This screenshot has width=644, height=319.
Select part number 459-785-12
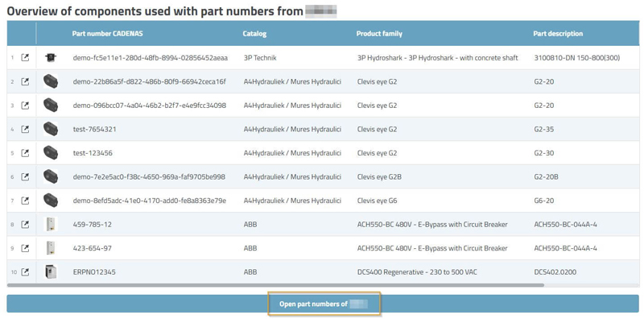coord(92,225)
